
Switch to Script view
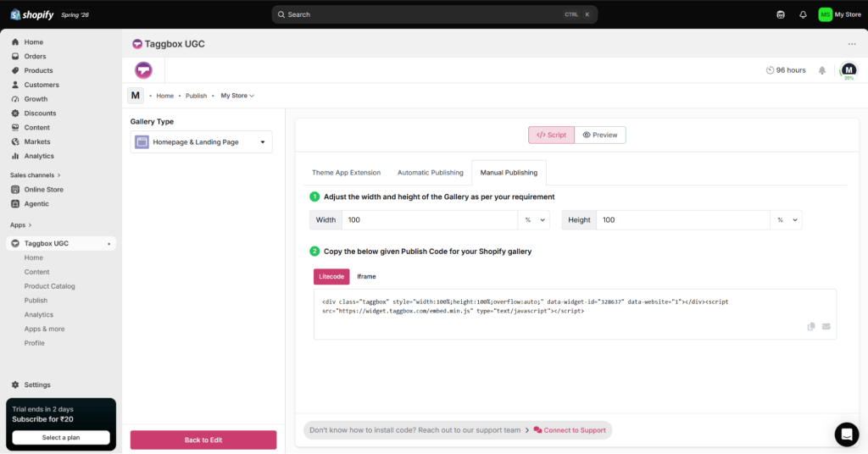[551, 135]
